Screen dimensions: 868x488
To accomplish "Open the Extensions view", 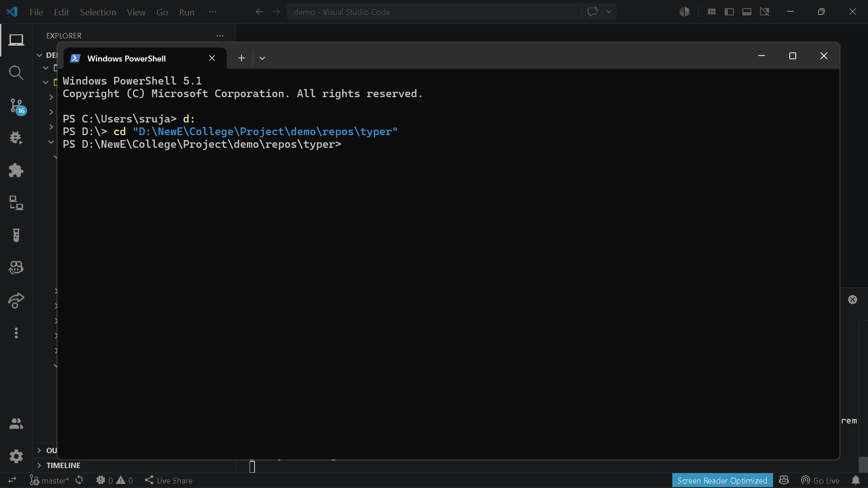I will coord(16,170).
